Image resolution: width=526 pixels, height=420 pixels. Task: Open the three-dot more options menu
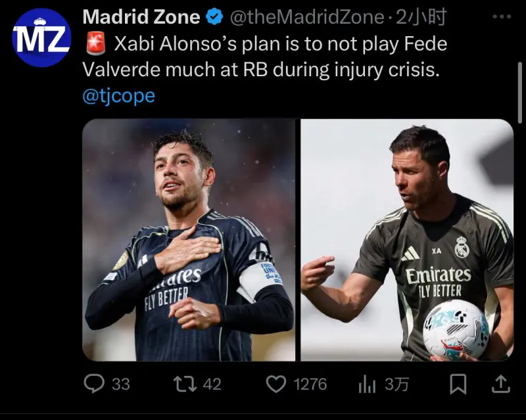502,16
